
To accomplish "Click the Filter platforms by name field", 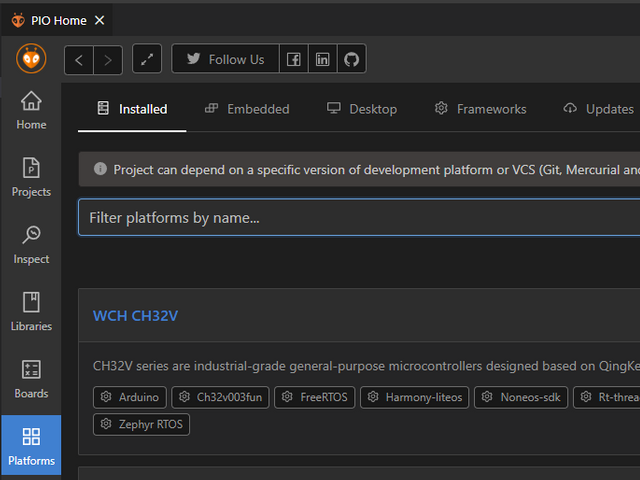I will [359, 218].
